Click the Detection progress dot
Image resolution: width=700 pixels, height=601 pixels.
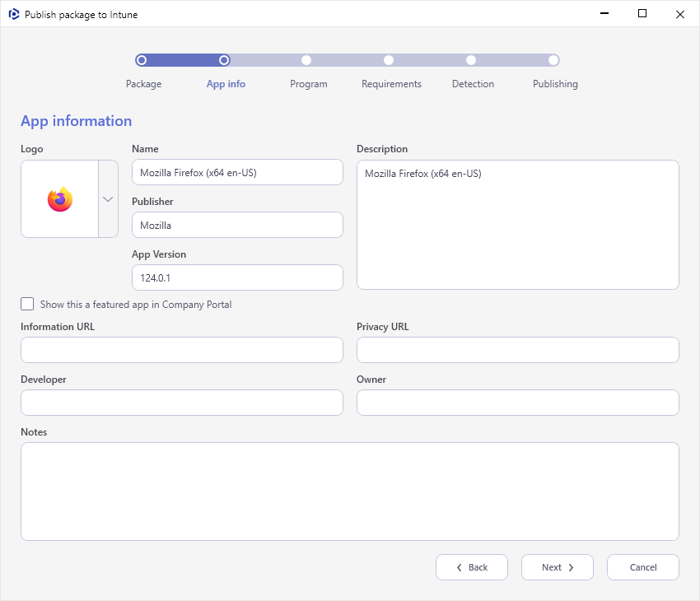(471, 60)
